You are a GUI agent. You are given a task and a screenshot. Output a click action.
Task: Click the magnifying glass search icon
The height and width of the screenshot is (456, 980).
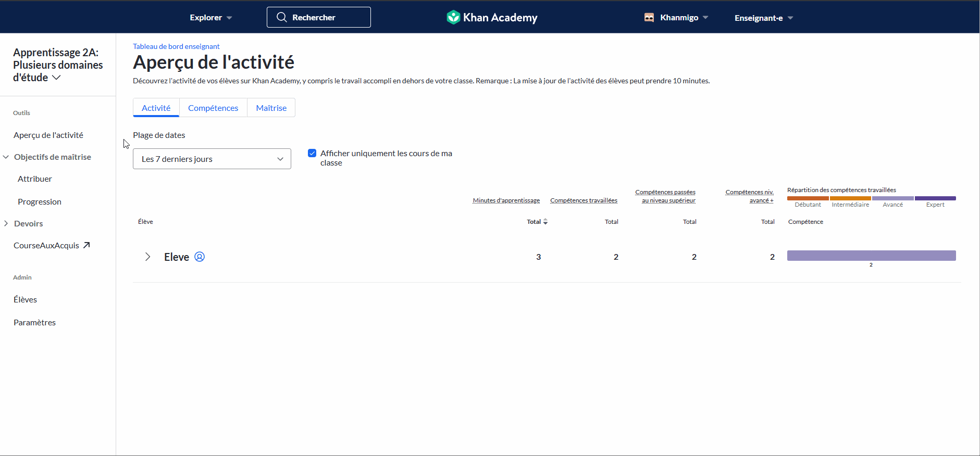point(282,17)
